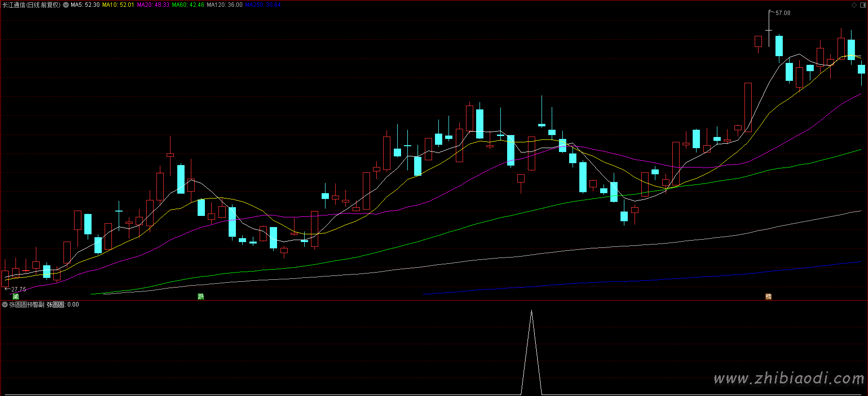Open the dropdown arrow beside 长江通信 title
Viewport: 868px width, 396px height.
point(66,5)
